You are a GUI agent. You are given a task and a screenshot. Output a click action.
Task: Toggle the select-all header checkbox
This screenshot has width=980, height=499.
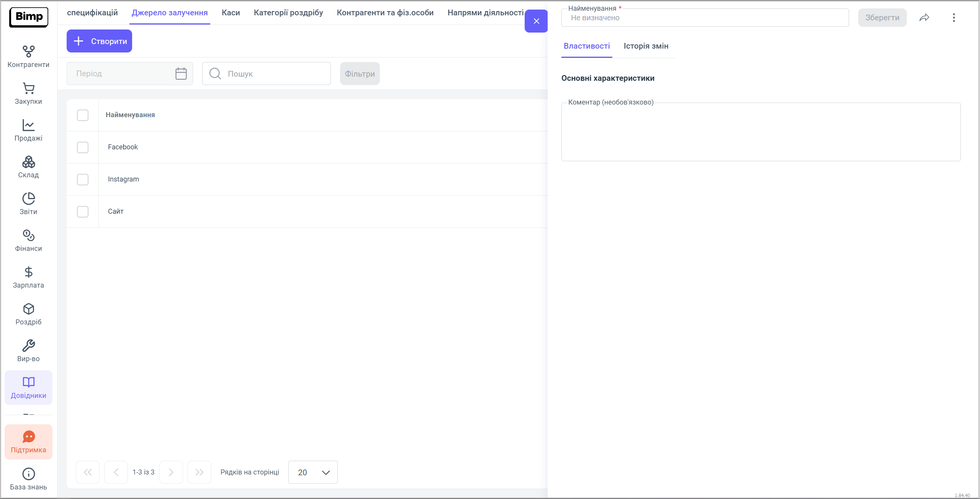[83, 115]
